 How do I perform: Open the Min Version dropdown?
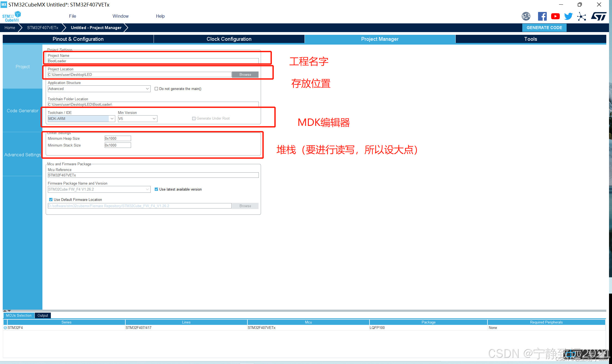pos(138,119)
